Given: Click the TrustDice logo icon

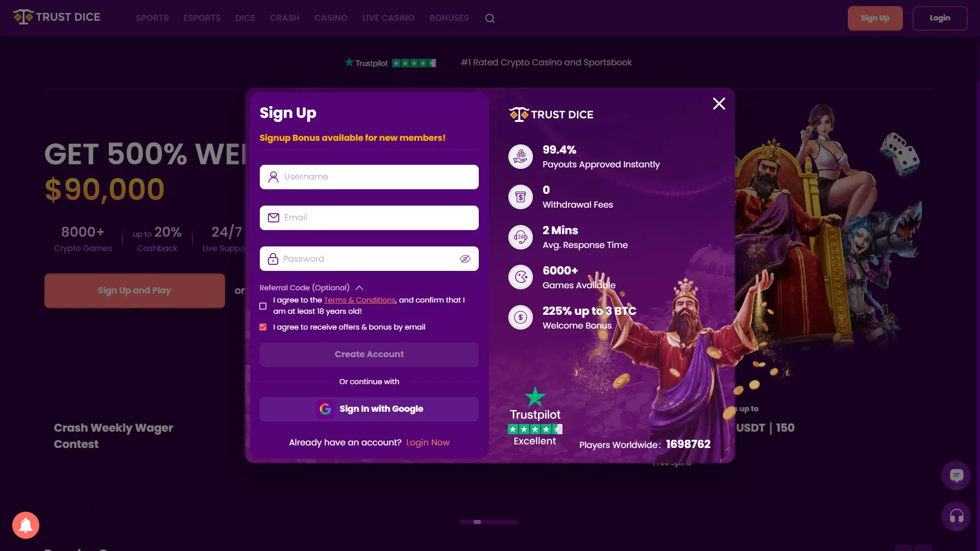Looking at the screenshot, I should [22, 17].
